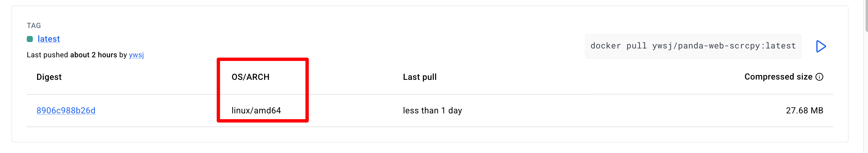Click the Digest column header
The width and height of the screenshot is (868, 153).
[x=49, y=77]
